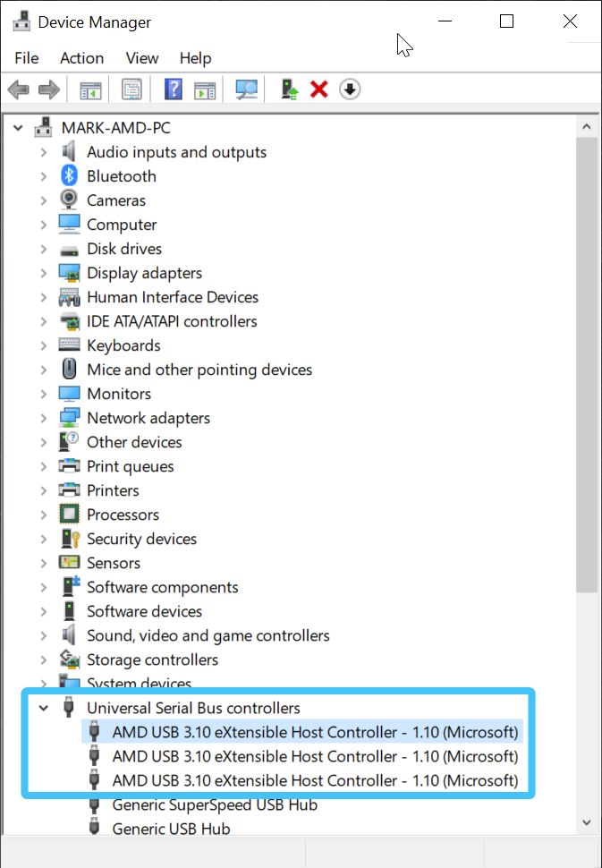The width and height of the screenshot is (602, 868).
Task: Expand the Display adapters node
Action: pos(43,273)
